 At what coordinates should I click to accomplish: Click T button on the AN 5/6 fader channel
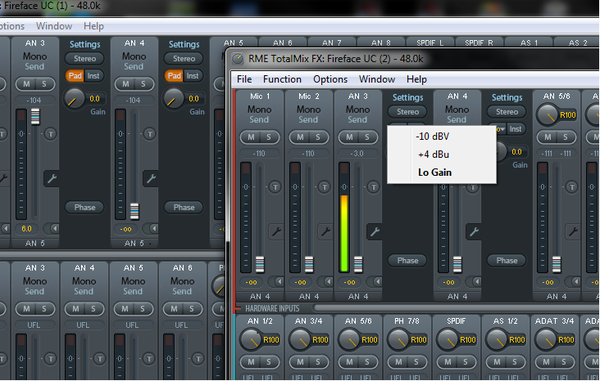(572, 187)
